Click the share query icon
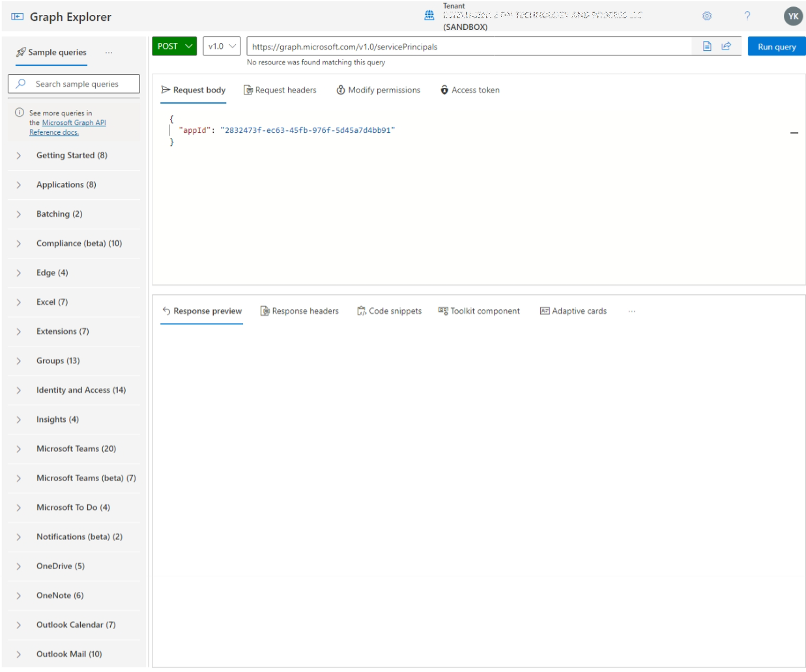 (727, 46)
